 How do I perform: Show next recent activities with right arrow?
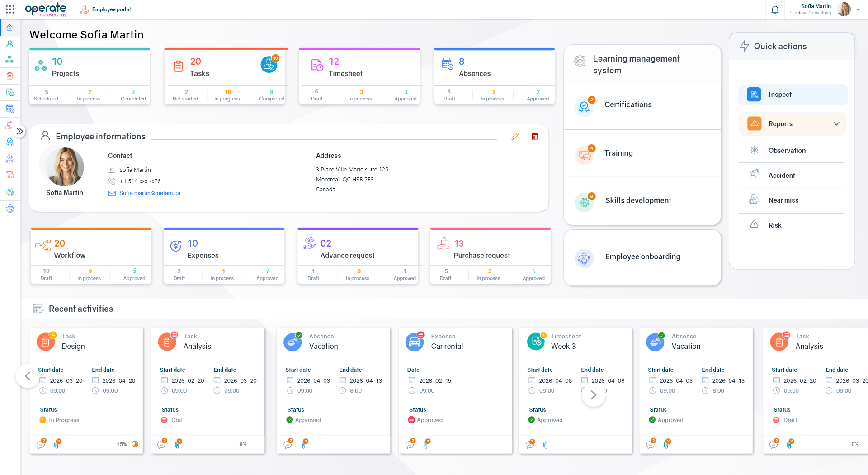[x=594, y=395]
